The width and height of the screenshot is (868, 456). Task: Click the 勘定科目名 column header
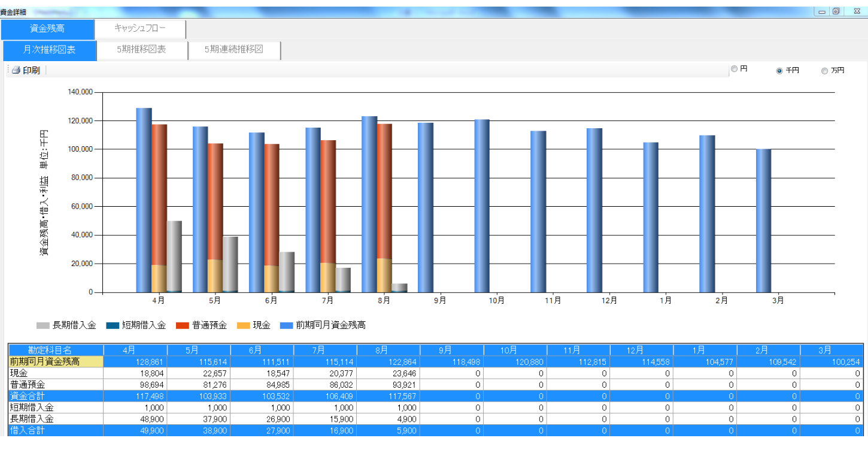coord(56,350)
